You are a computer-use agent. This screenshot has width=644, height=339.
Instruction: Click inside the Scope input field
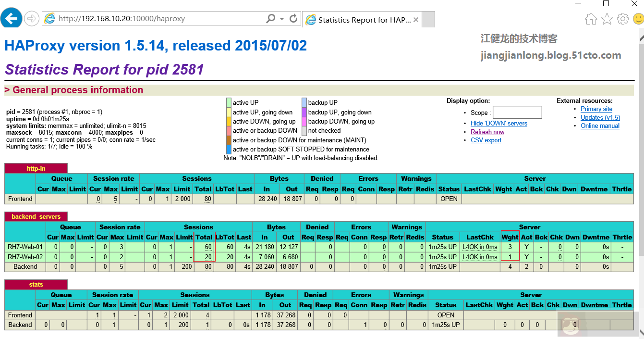coord(517,112)
